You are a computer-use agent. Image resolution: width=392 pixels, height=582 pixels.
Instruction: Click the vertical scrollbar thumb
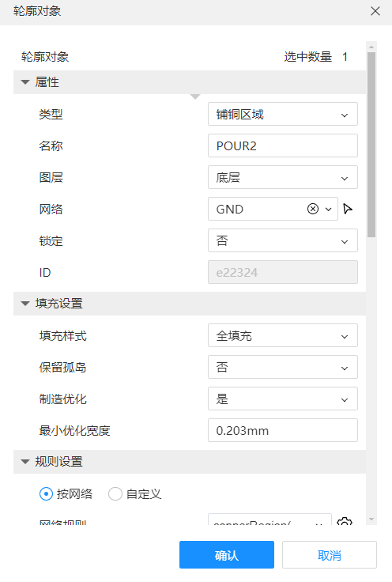point(371,145)
